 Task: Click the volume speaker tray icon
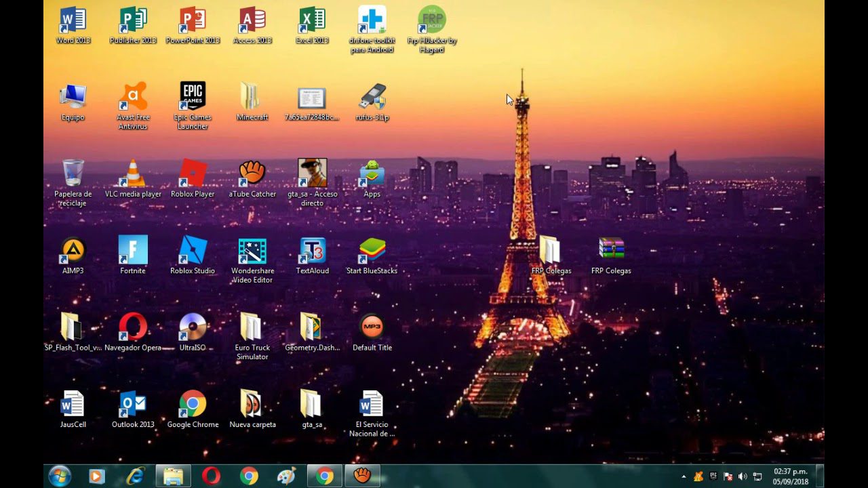coord(743,476)
